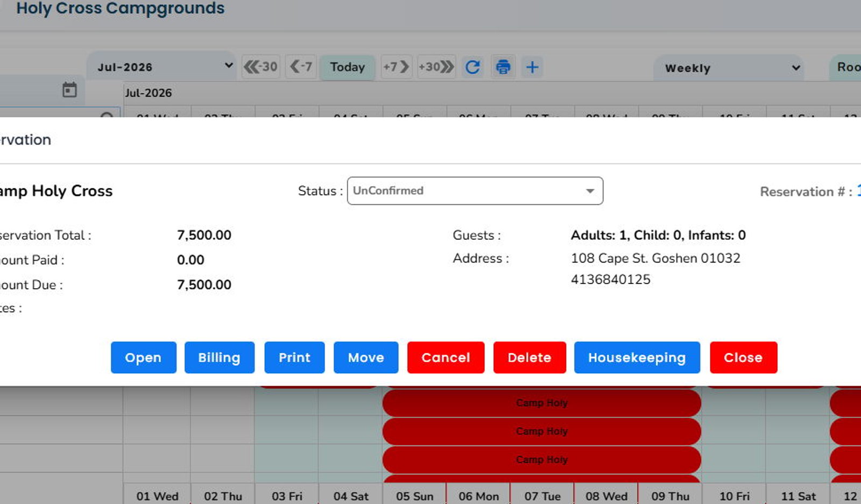
Task: Click the print calendar icon
Action: 503,67
